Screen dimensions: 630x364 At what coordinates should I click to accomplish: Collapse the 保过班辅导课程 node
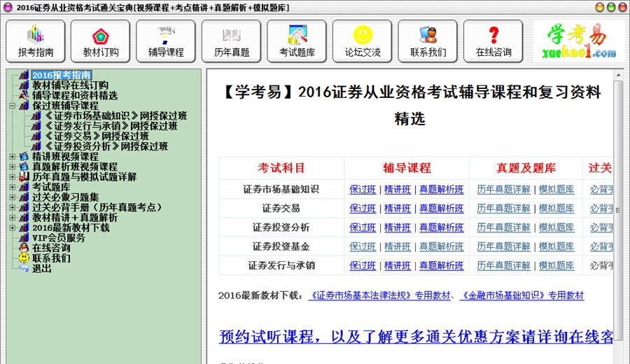point(13,106)
